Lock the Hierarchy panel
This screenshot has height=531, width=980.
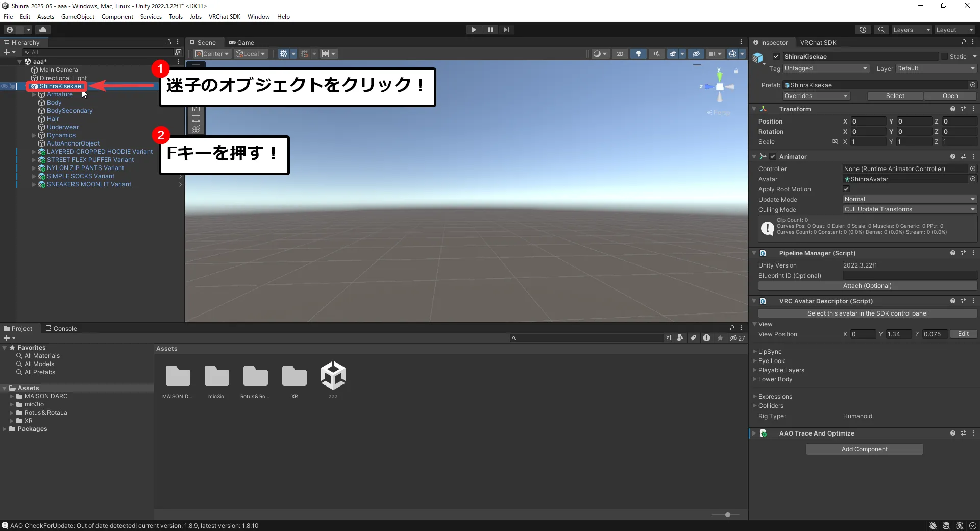(x=169, y=42)
